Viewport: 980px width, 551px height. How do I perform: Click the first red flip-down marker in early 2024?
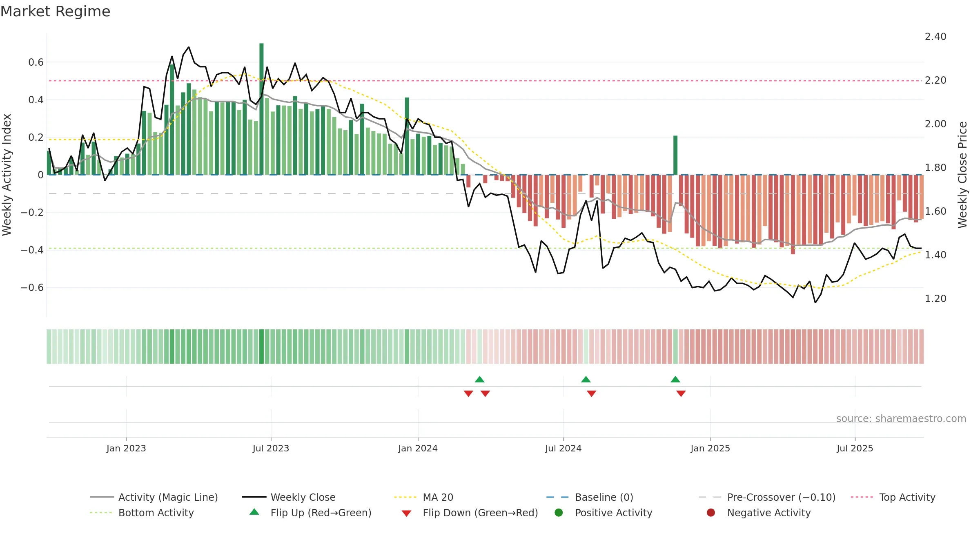[x=468, y=393]
